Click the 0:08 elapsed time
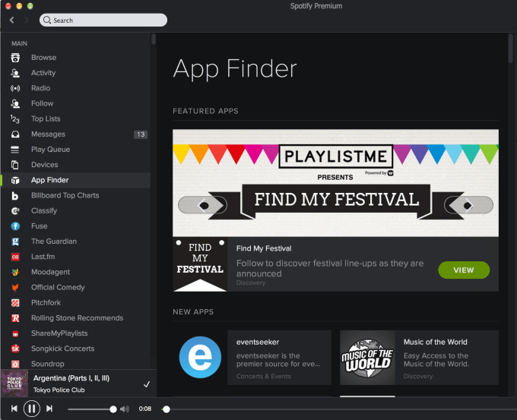The height and width of the screenshot is (420, 517). (x=145, y=409)
